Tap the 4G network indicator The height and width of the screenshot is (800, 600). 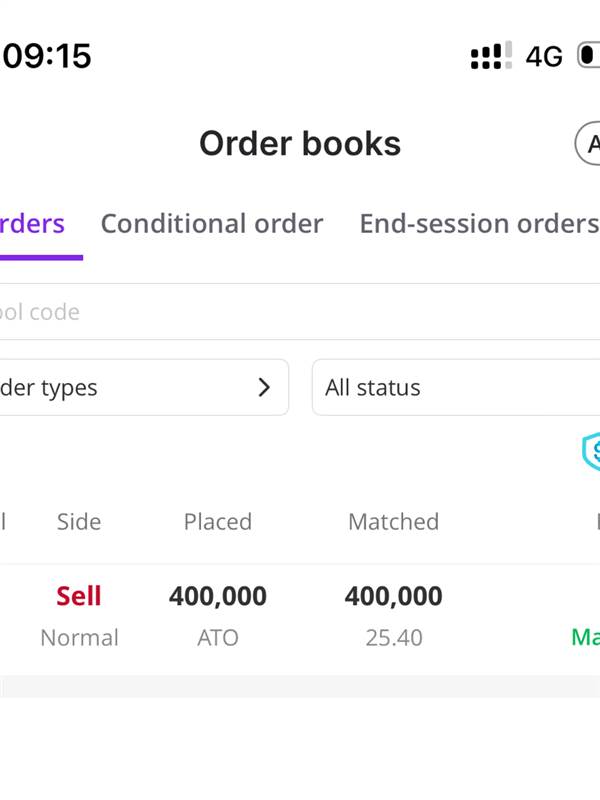click(x=544, y=56)
